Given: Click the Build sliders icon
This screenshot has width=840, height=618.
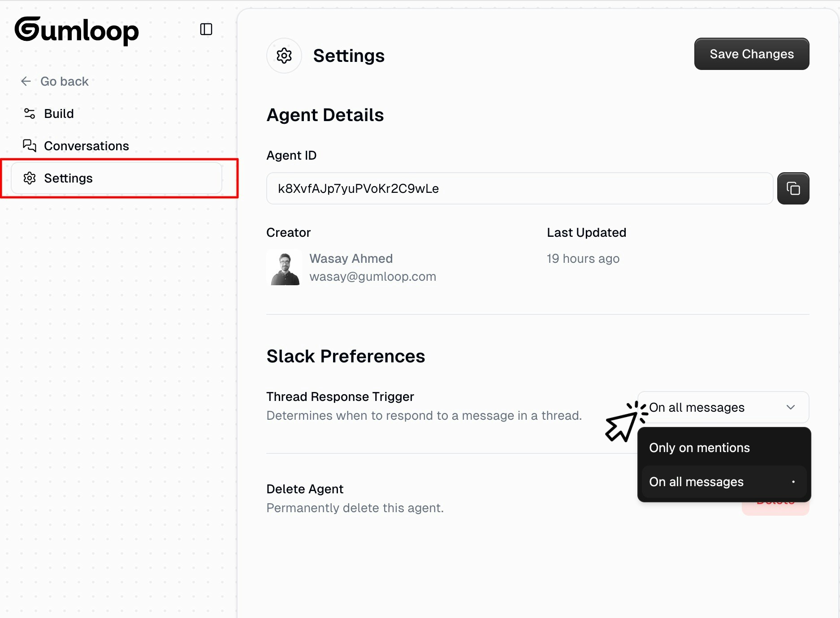Looking at the screenshot, I should (x=30, y=113).
